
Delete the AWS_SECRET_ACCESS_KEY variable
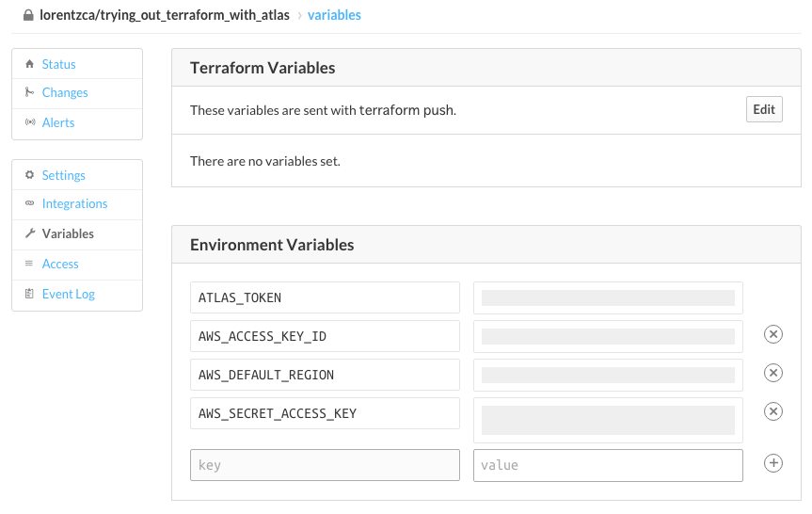tap(772, 411)
